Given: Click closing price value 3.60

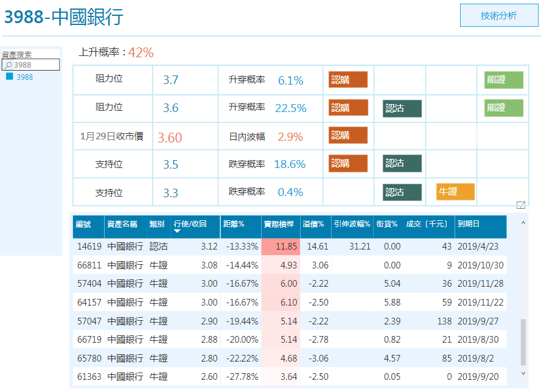Looking at the screenshot, I should click(170, 138).
